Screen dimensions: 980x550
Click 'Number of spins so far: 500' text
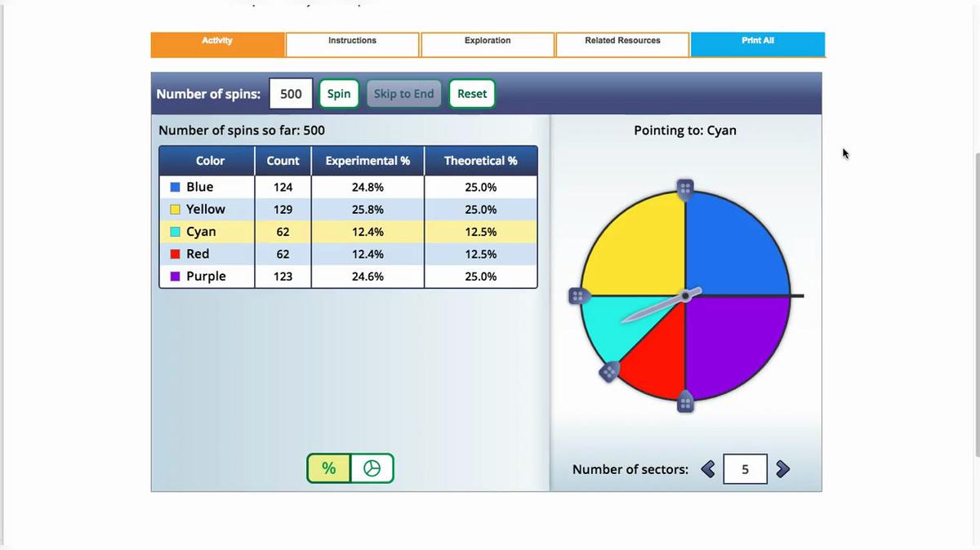[x=242, y=131]
